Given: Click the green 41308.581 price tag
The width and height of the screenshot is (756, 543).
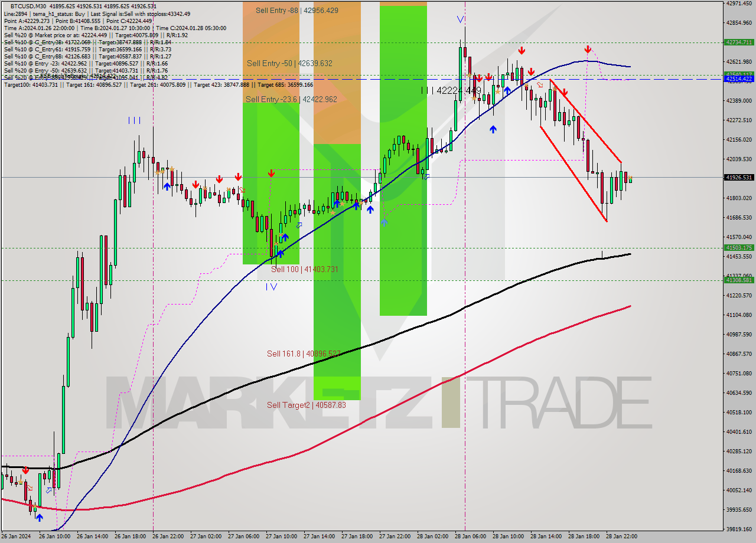Looking at the screenshot, I should coord(739,280).
